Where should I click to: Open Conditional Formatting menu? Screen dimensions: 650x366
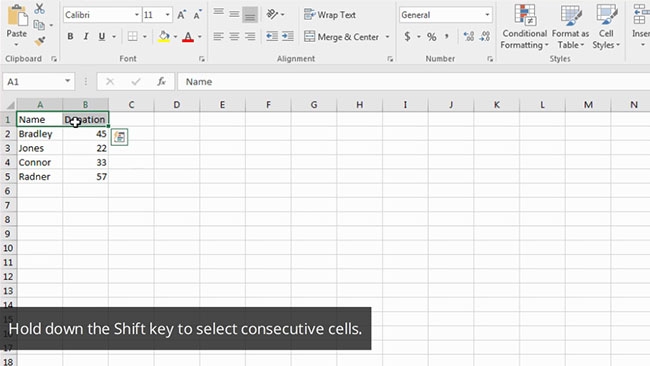[x=524, y=27]
